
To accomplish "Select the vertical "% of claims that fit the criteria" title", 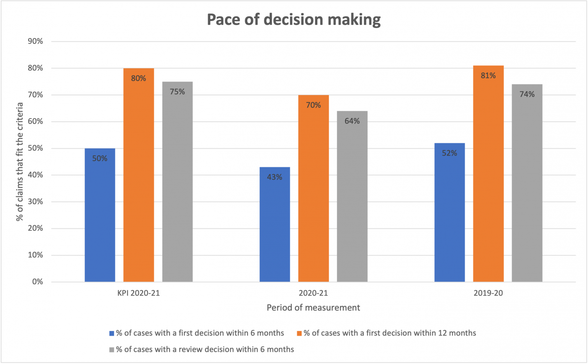I will pos(20,162).
